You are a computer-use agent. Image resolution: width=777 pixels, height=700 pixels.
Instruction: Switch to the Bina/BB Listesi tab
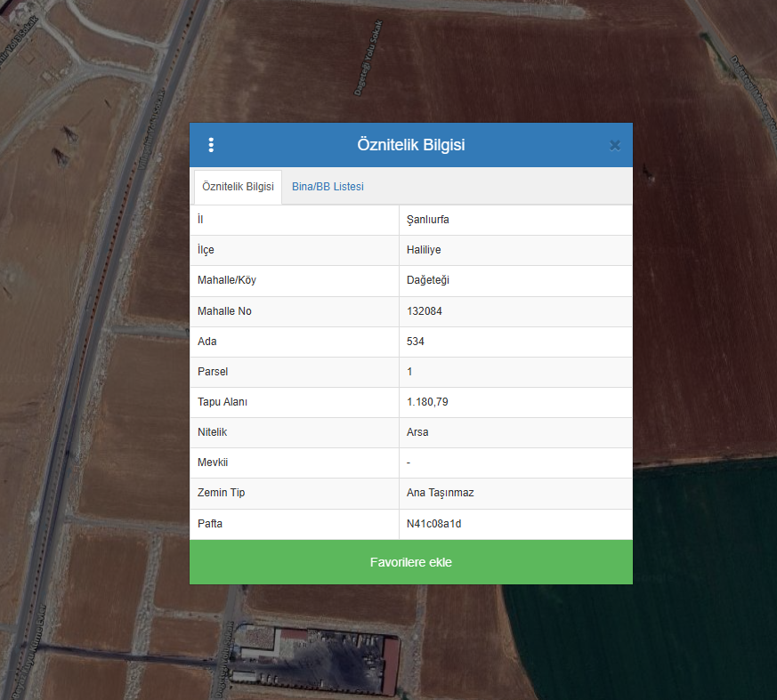pos(328,187)
